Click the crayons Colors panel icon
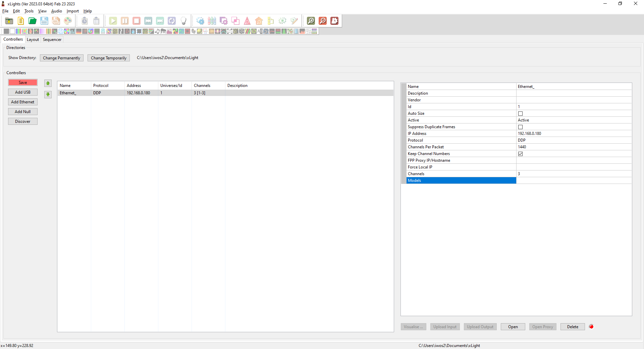The image size is (644, 349). 212,21
